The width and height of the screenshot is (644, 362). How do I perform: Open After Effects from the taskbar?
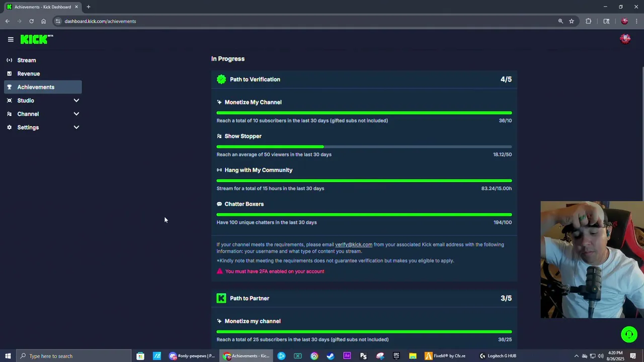click(x=347, y=356)
